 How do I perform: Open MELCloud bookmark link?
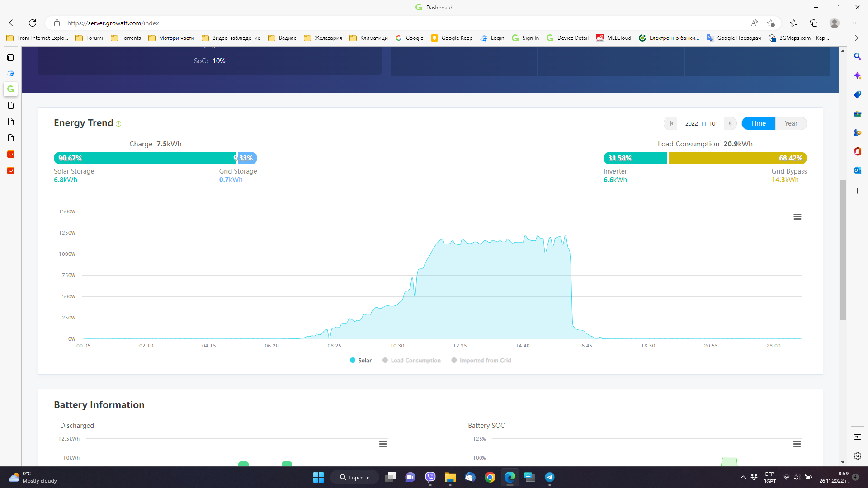tap(613, 38)
